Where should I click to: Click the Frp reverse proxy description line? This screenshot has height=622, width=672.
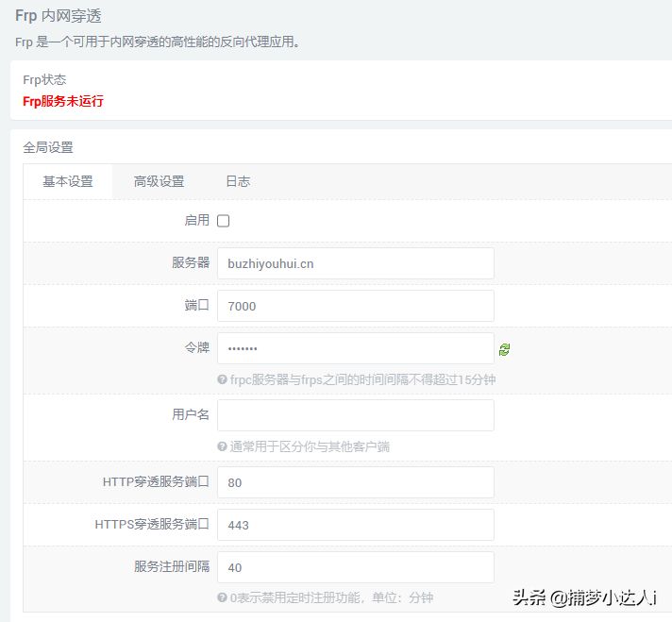tap(158, 42)
